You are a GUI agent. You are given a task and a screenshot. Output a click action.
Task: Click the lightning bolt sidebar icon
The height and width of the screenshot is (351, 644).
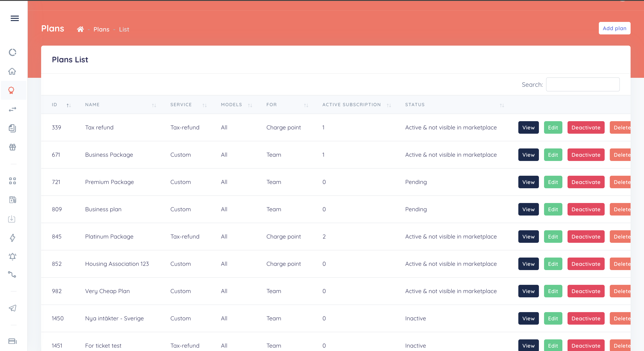pyautogui.click(x=12, y=238)
